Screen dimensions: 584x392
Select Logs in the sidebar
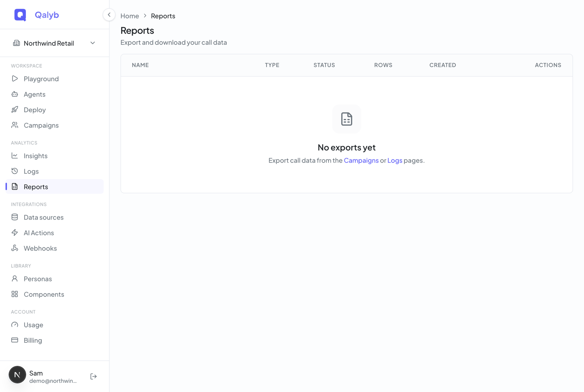coord(54,171)
